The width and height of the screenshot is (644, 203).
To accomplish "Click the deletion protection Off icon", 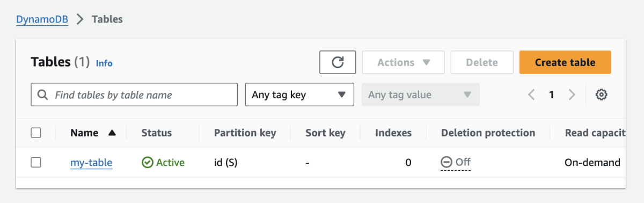I will 447,162.
